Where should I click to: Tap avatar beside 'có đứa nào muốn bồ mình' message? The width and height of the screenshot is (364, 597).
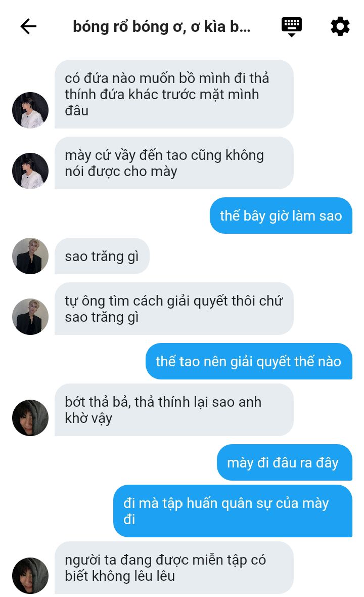(30, 110)
